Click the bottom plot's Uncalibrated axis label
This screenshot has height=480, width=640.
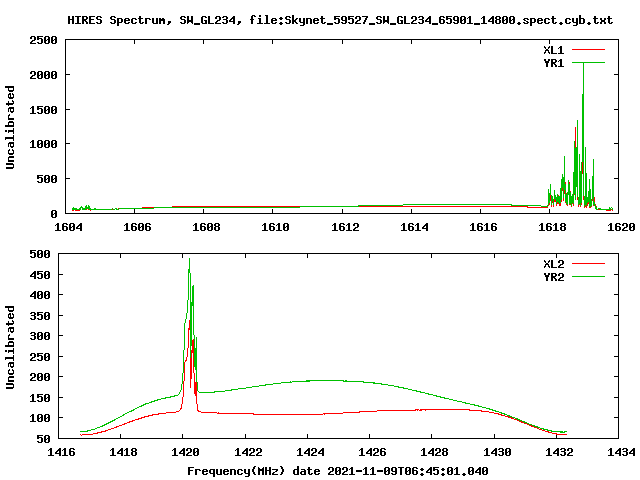pyautogui.click(x=10, y=347)
